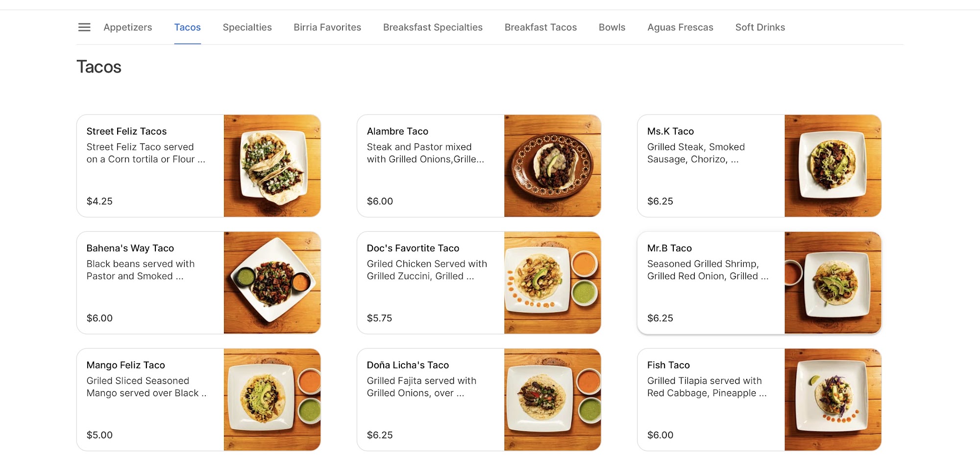Image resolution: width=980 pixels, height=470 pixels.
Task: Open Doña Licha's Taco image
Action: click(553, 400)
